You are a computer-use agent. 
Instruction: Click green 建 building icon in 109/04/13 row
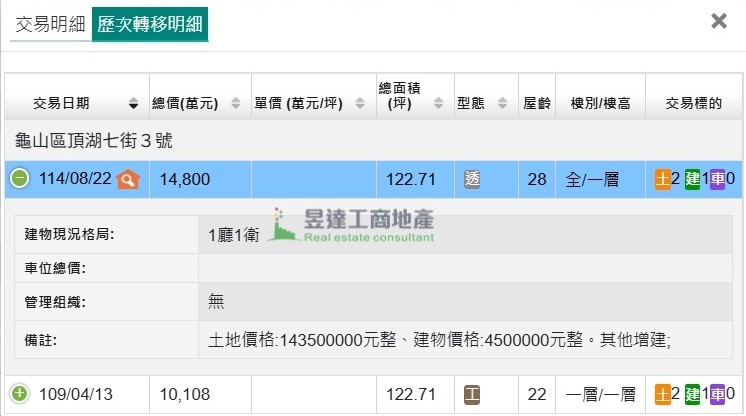click(x=693, y=395)
